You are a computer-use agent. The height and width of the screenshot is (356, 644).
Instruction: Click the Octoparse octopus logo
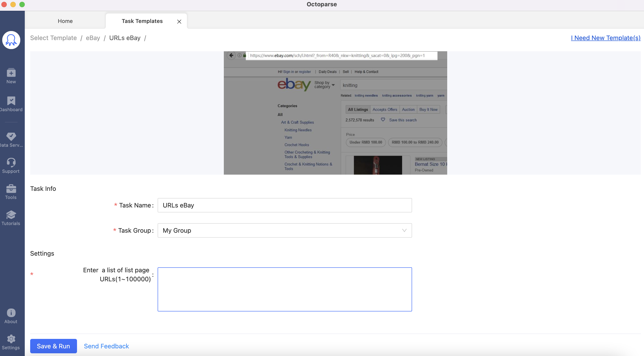[11, 40]
